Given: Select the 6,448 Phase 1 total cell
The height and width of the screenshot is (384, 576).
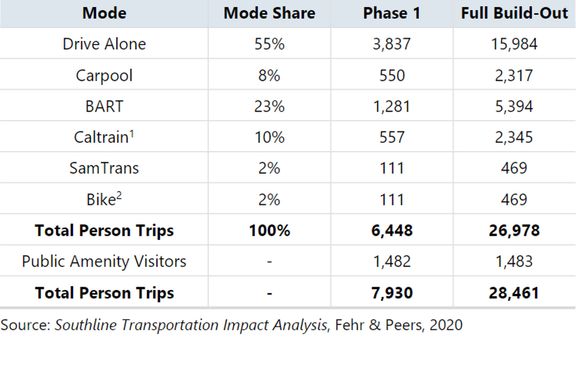Looking at the screenshot, I should [392, 230].
